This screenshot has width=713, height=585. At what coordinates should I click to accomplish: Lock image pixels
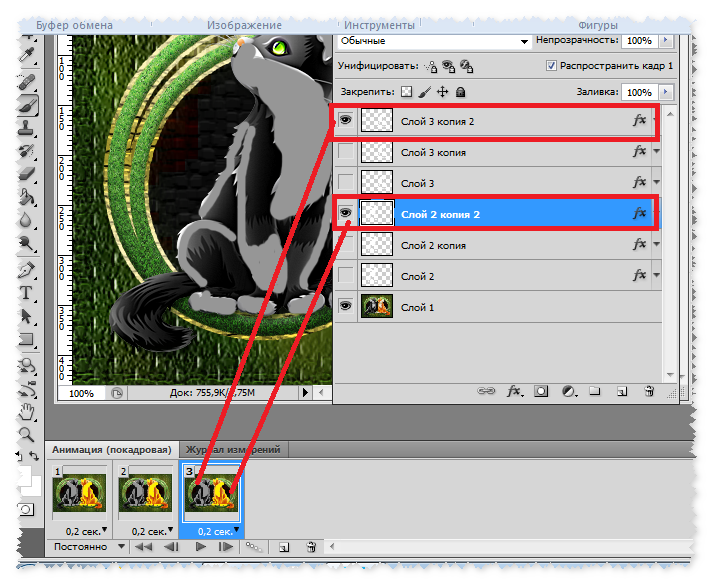point(424,92)
